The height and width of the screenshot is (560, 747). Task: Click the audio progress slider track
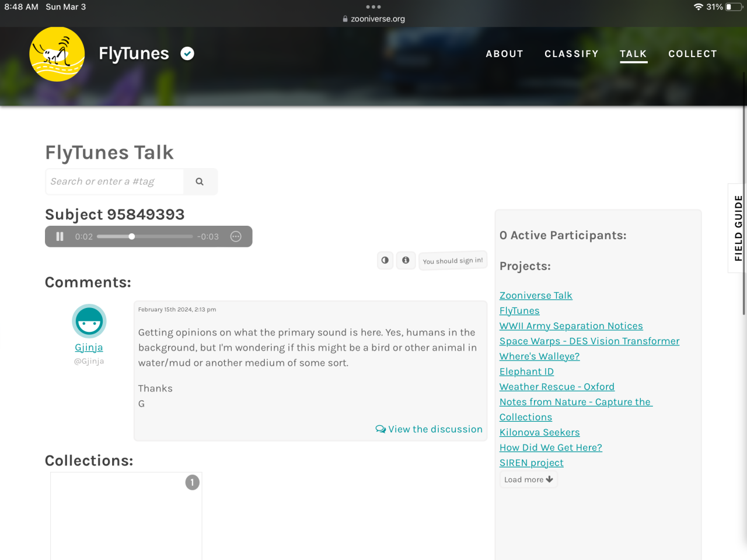145,236
